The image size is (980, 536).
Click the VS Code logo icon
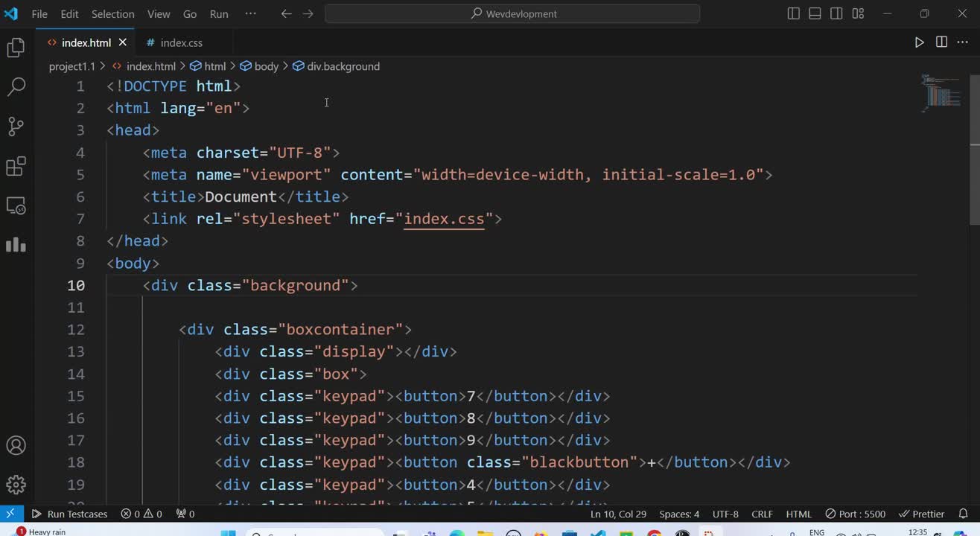click(x=11, y=13)
